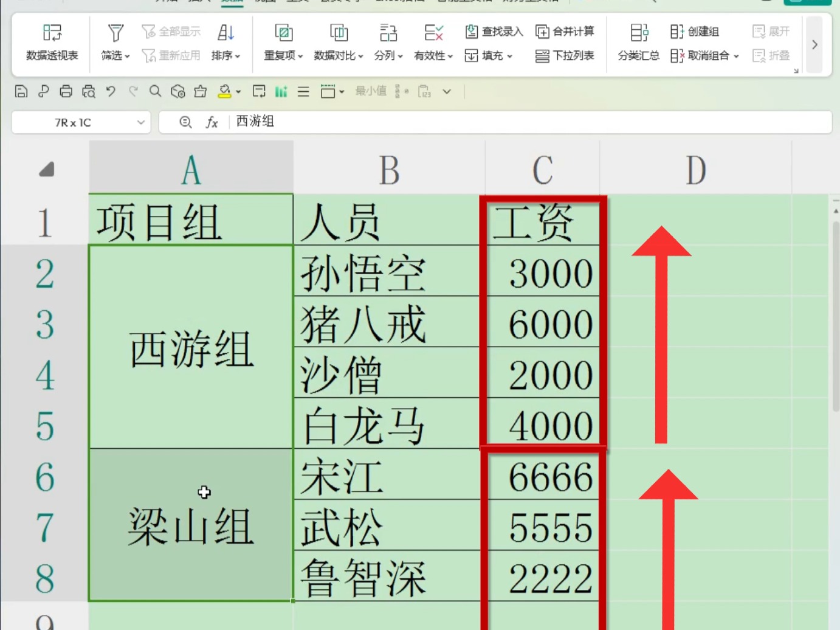
Task: Click the vertical scrollbar thumb
Action: point(836,316)
